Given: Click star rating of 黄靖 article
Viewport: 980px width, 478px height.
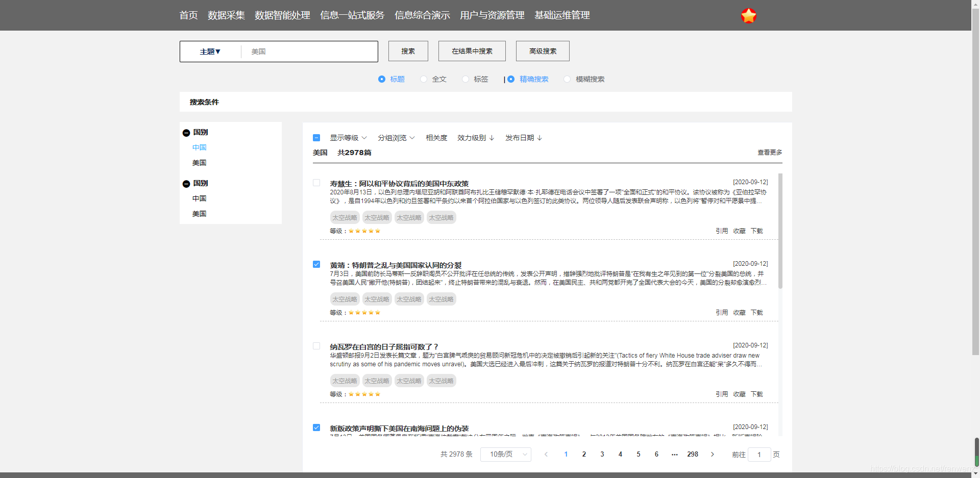Looking at the screenshot, I should 364,313.
